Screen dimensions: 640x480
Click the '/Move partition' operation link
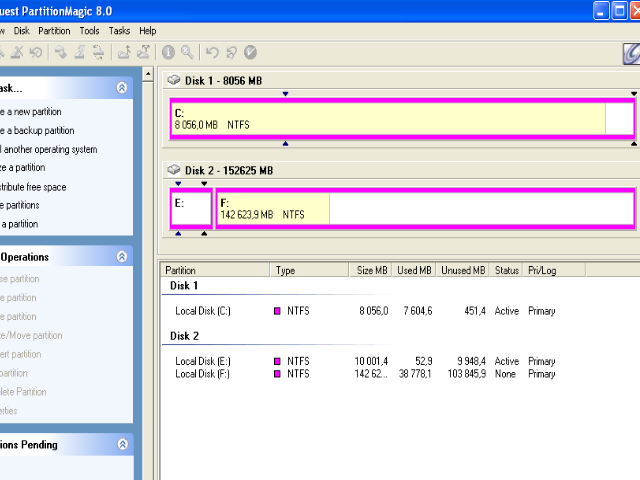pyautogui.click(x=31, y=335)
